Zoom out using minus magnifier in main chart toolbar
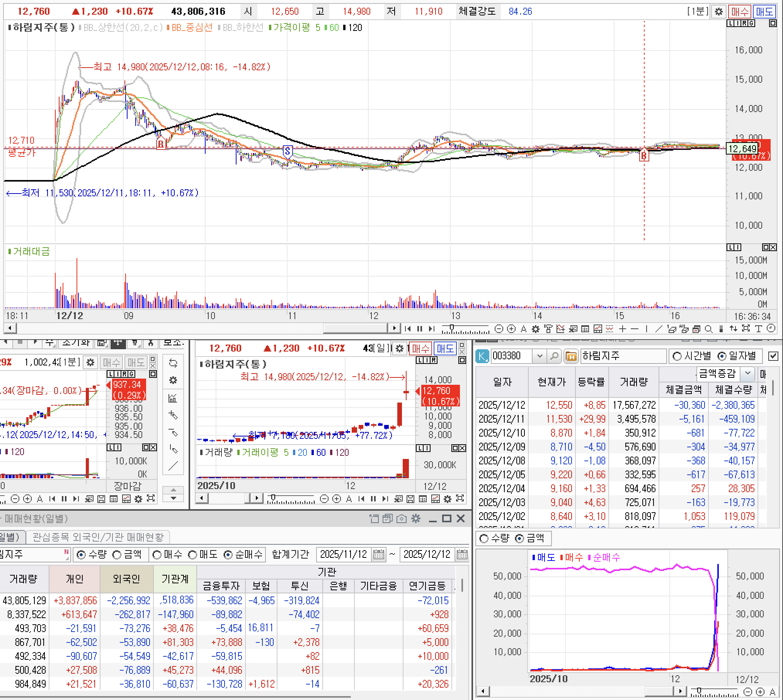Screen dimensions: 783x700 coord(499,329)
